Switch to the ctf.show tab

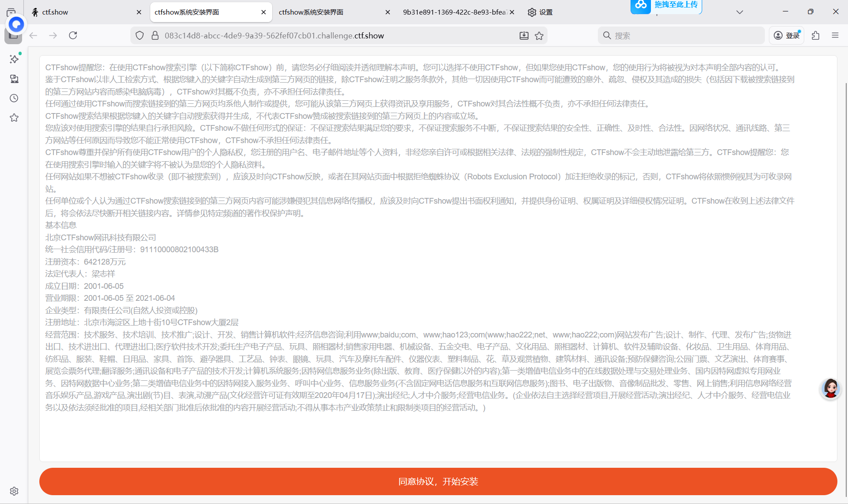86,12
